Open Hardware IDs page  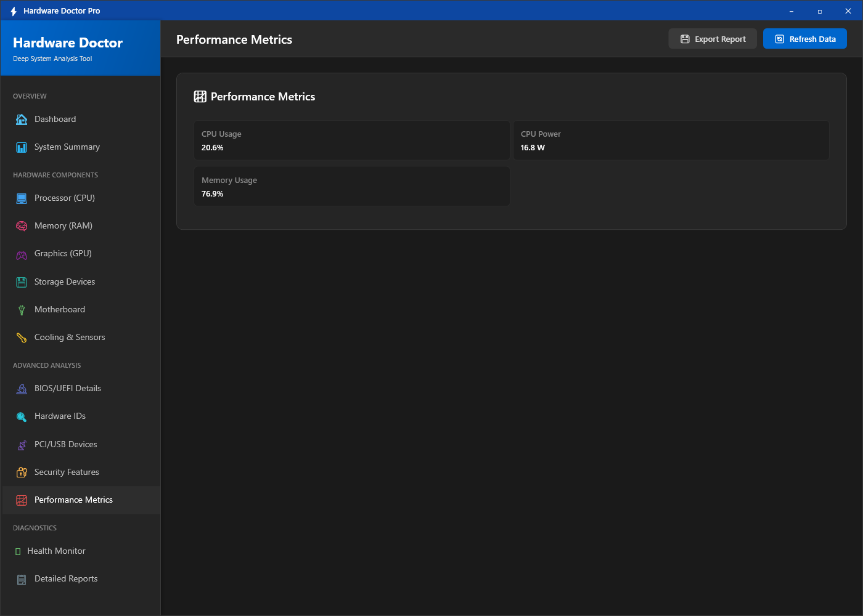[81, 416]
